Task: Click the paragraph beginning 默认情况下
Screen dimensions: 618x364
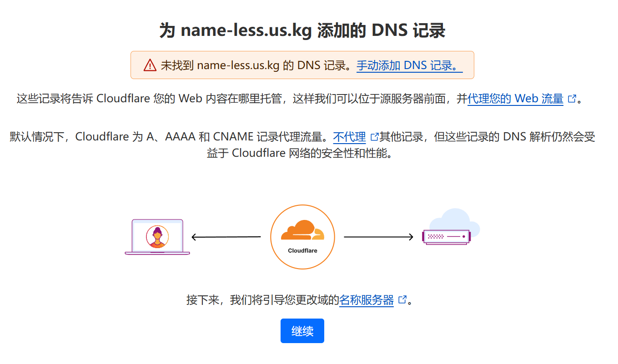Action: pyautogui.click(x=302, y=145)
